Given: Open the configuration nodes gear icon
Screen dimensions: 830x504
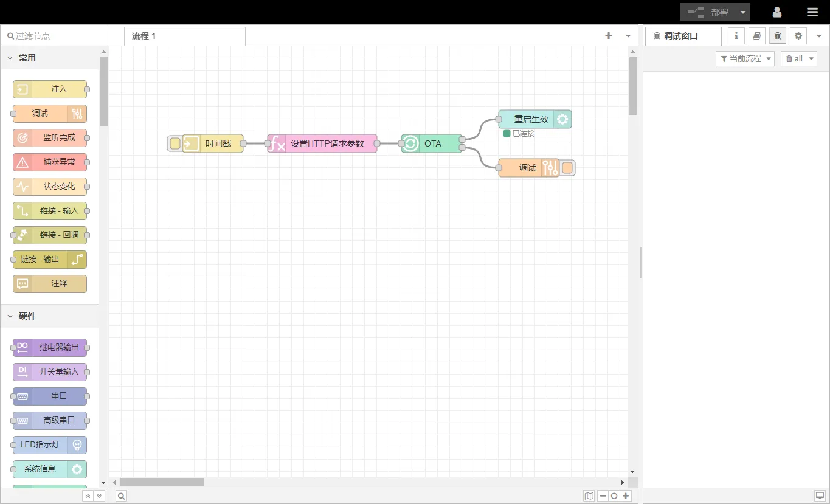Looking at the screenshot, I should pos(798,36).
